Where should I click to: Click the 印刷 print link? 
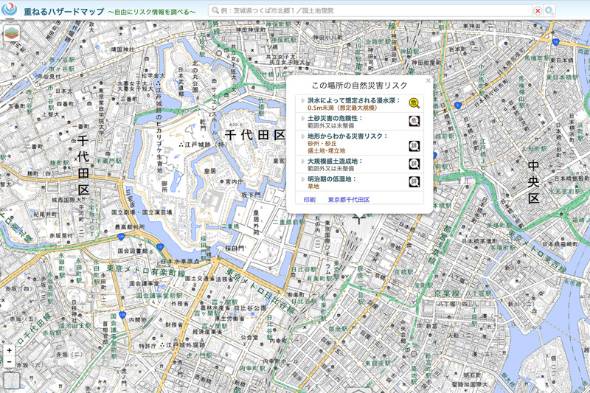[x=309, y=200]
